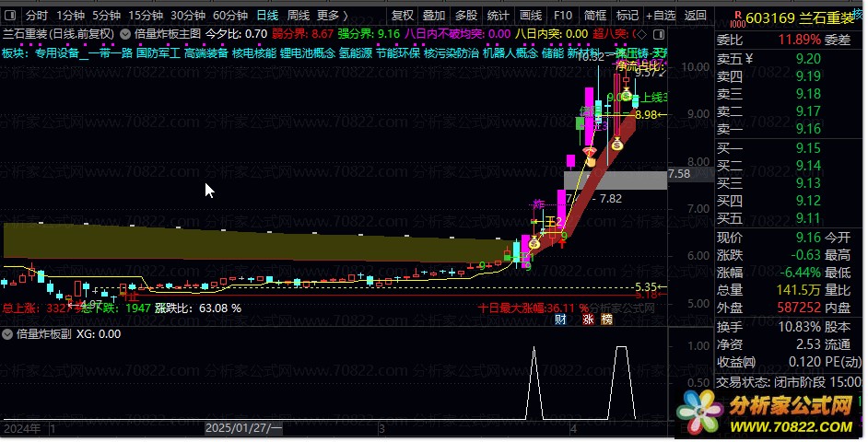The image size is (868, 442).
Task: Open the 一带一路 sector link
Action: tap(111, 53)
